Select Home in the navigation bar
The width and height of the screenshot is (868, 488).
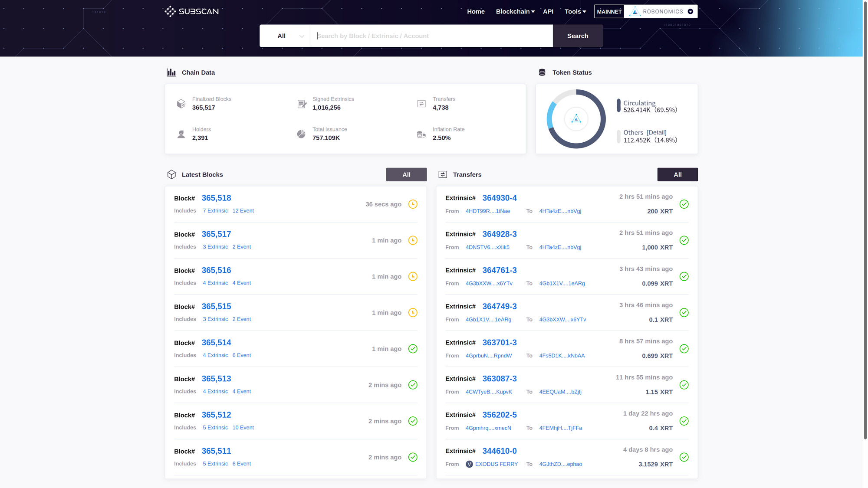point(476,11)
